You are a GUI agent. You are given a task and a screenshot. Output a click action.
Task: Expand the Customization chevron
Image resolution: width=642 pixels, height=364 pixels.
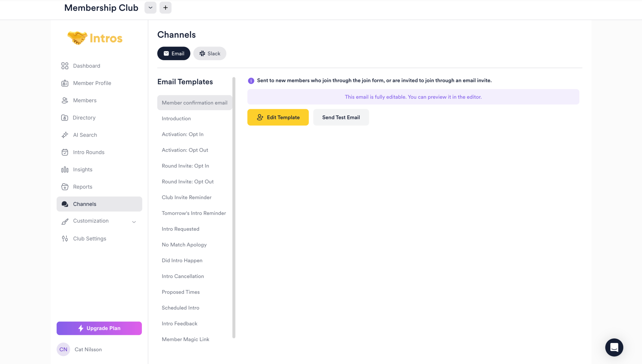click(x=134, y=222)
